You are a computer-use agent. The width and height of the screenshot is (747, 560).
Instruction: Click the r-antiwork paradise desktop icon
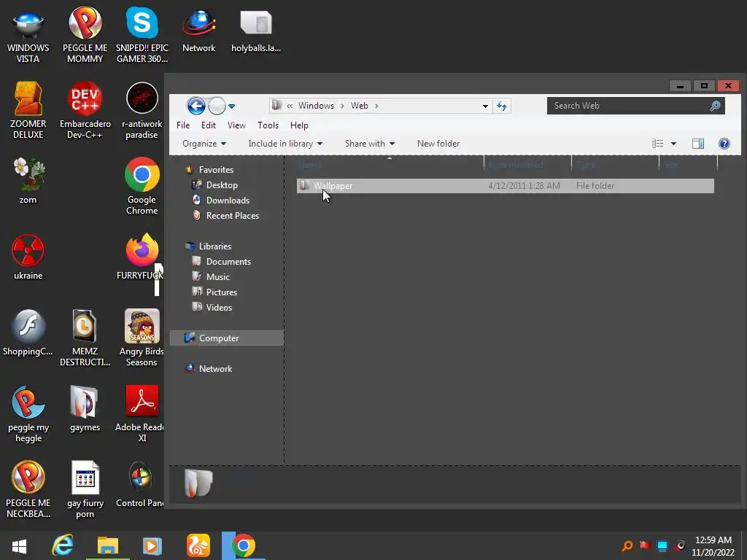click(x=142, y=111)
